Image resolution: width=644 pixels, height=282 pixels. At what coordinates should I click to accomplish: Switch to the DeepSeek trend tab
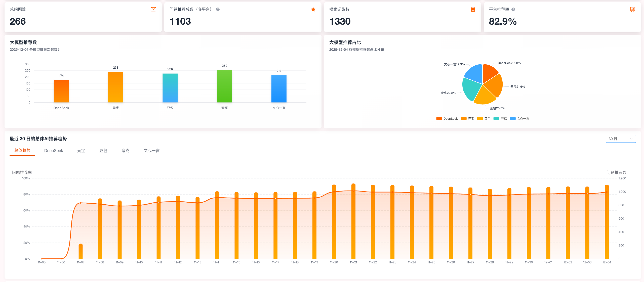(x=54, y=151)
